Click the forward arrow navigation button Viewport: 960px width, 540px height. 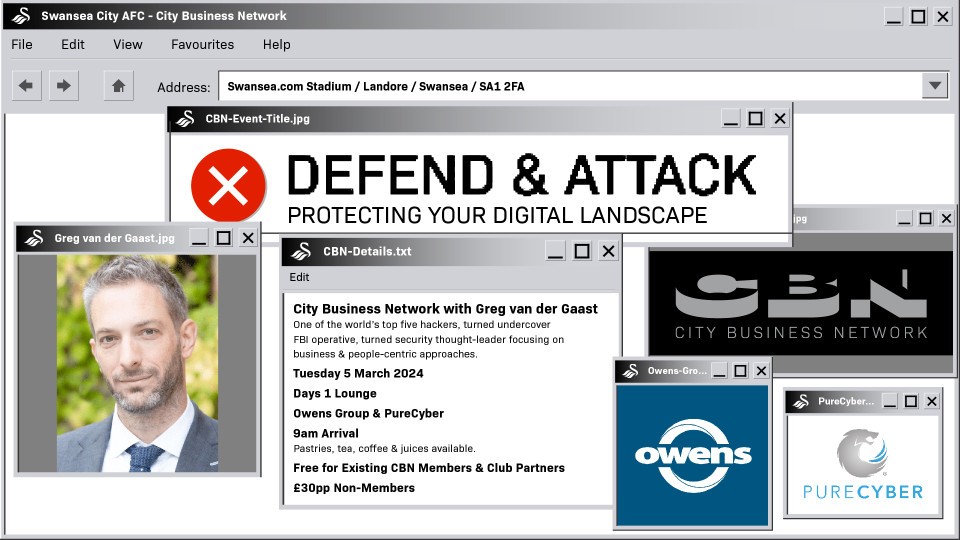(63, 86)
